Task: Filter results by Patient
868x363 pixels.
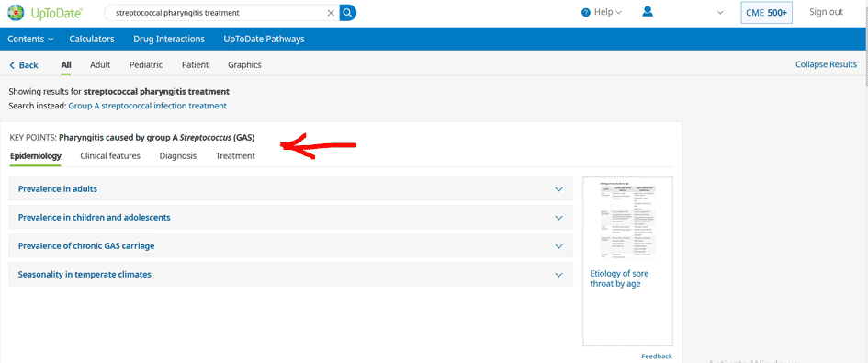Action: (196, 65)
